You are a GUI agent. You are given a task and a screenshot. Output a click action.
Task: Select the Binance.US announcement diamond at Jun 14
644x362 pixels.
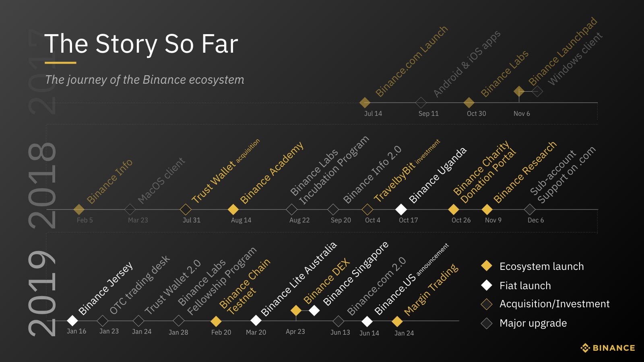coord(367,321)
